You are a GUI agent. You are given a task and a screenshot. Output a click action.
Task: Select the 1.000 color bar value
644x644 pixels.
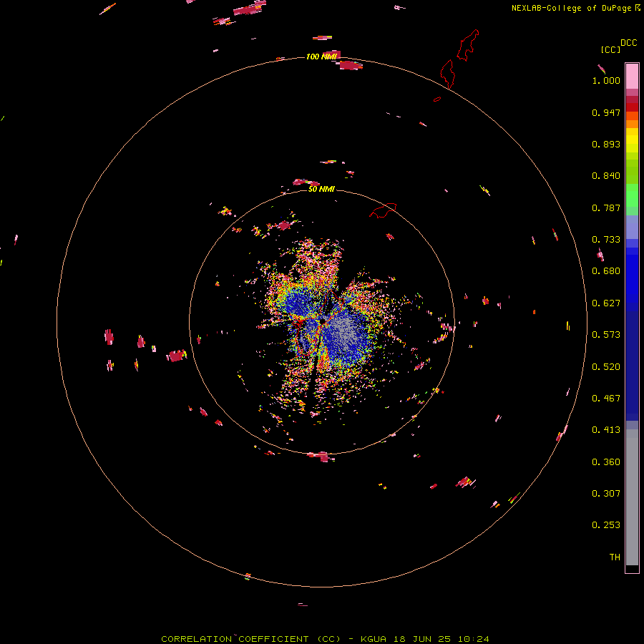(606, 80)
